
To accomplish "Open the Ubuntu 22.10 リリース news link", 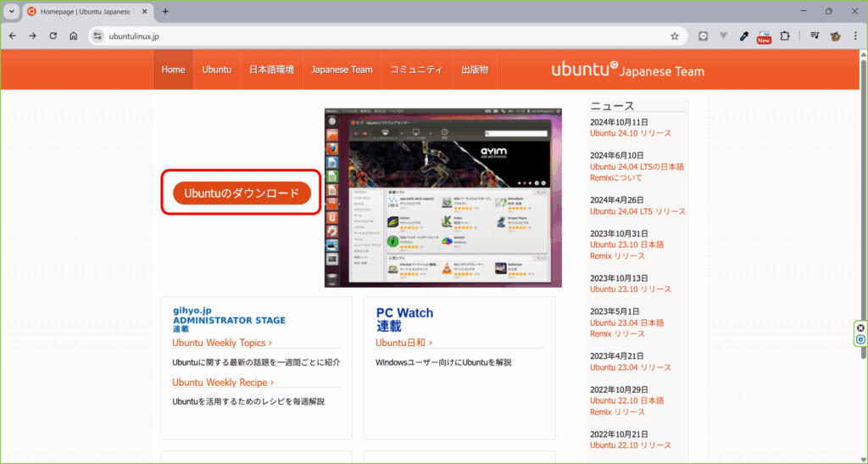I will tap(630, 445).
